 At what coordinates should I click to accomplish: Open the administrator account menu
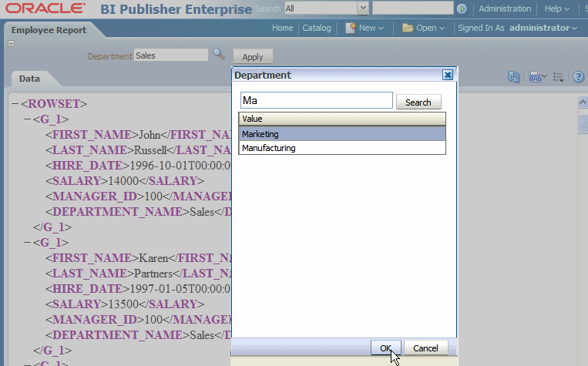[x=543, y=28]
